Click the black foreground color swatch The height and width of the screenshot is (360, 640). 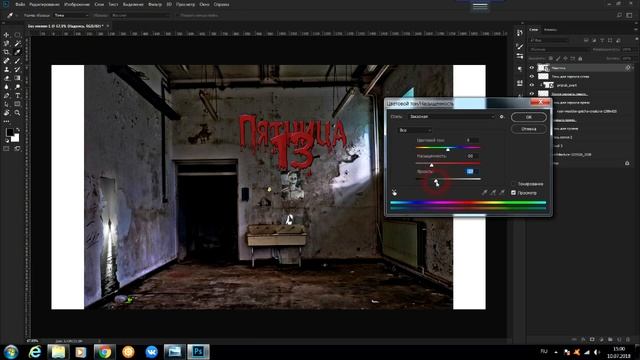9,133
